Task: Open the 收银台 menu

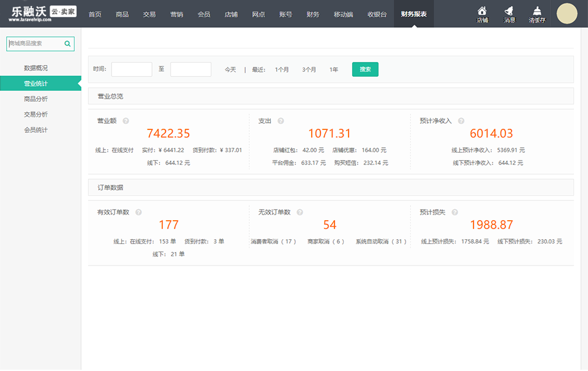Action: [x=377, y=14]
